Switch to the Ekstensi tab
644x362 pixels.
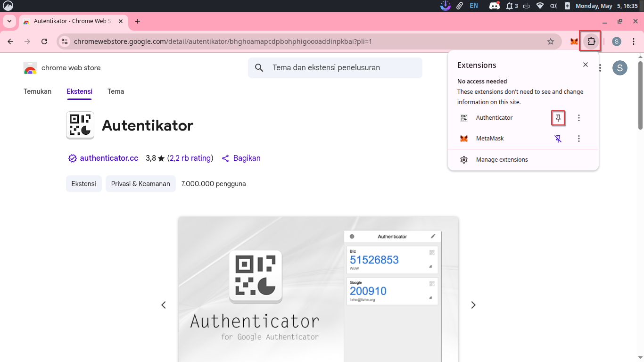coord(79,91)
